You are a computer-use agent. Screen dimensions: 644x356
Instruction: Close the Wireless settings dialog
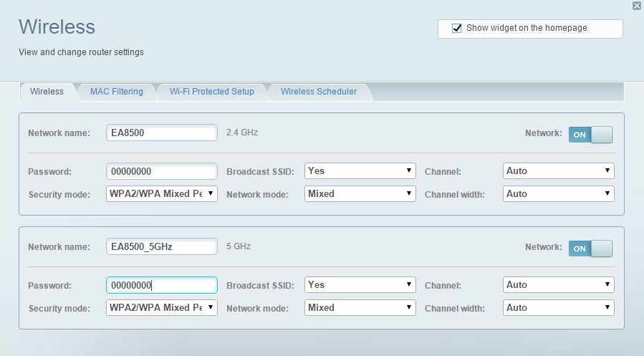coord(636,5)
